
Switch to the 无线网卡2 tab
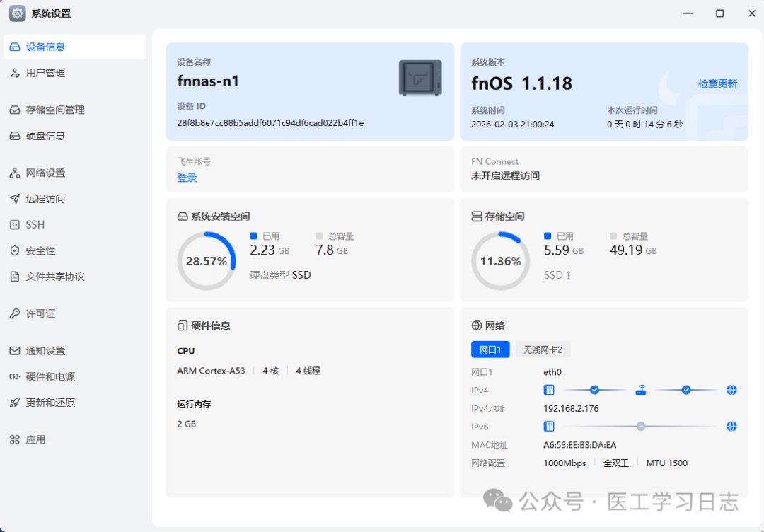543,349
